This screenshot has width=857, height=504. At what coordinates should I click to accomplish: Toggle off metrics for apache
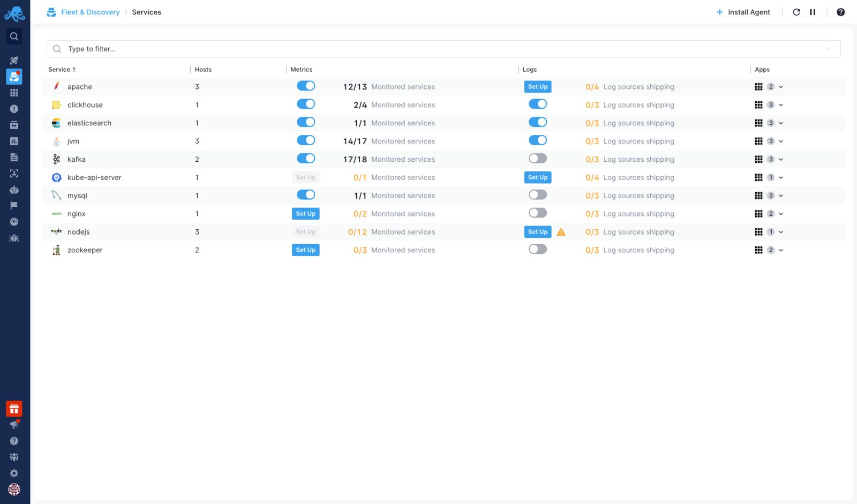(306, 86)
